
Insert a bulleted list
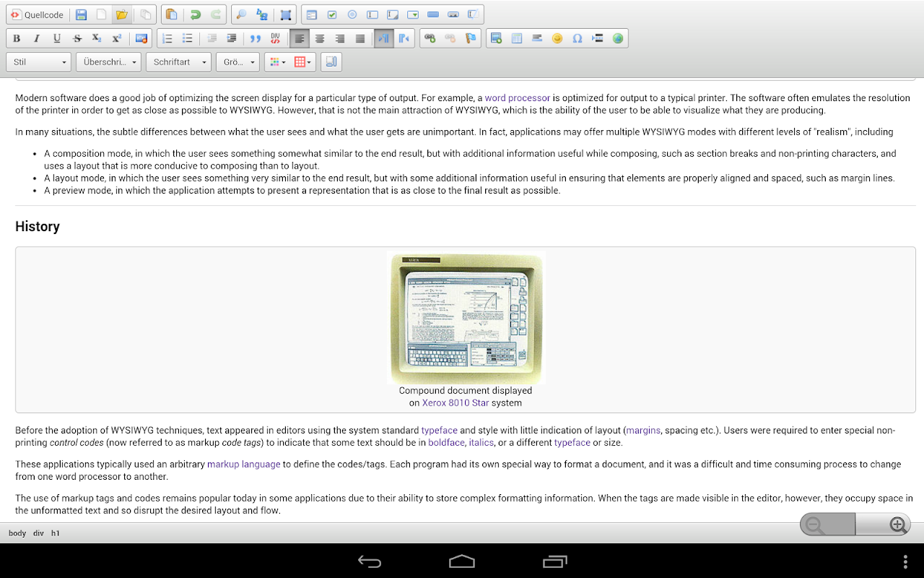click(x=188, y=38)
